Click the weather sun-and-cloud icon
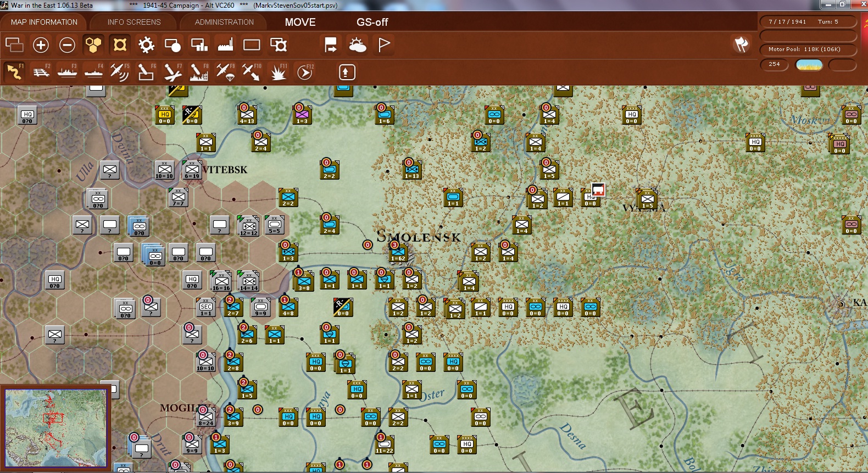This screenshot has width=868, height=473. pyautogui.click(x=358, y=45)
